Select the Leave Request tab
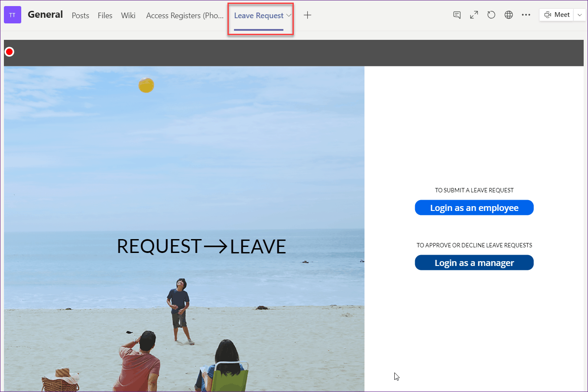 tap(259, 16)
